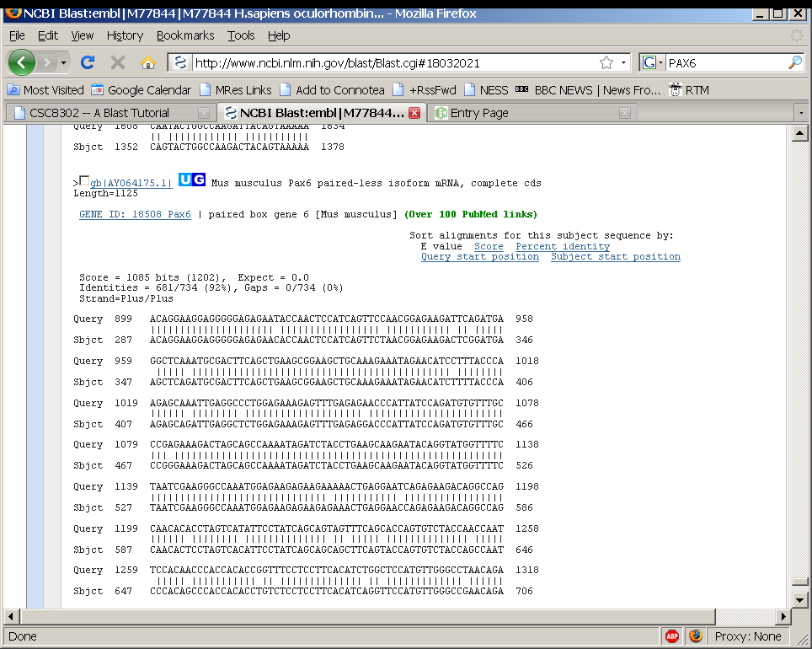
Task: Click the vertical scrollbar thumb
Action: coord(800,582)
